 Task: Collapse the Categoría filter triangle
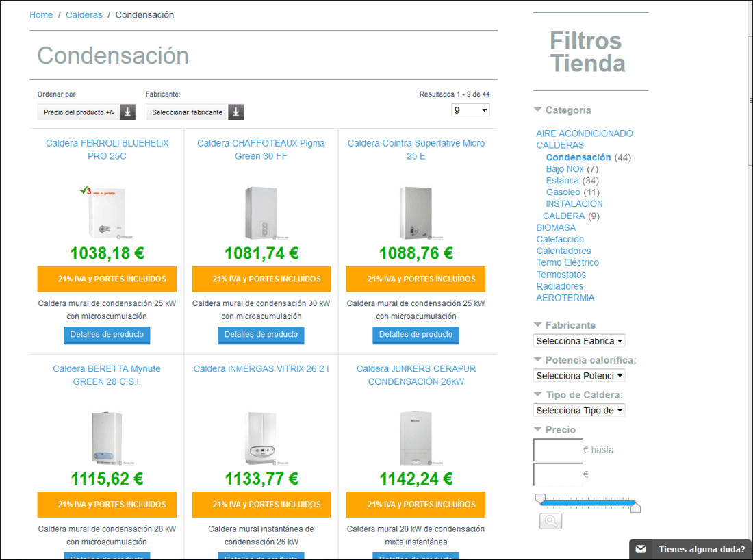tap(538, 110)
